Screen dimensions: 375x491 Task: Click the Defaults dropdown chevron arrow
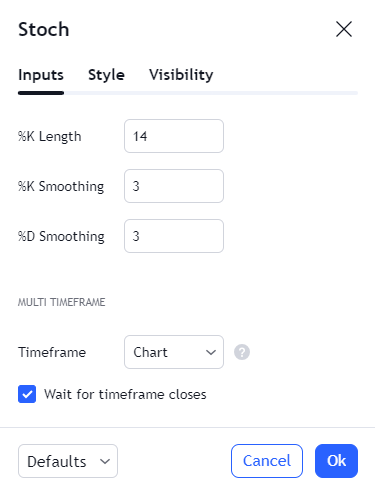[105, 461]
